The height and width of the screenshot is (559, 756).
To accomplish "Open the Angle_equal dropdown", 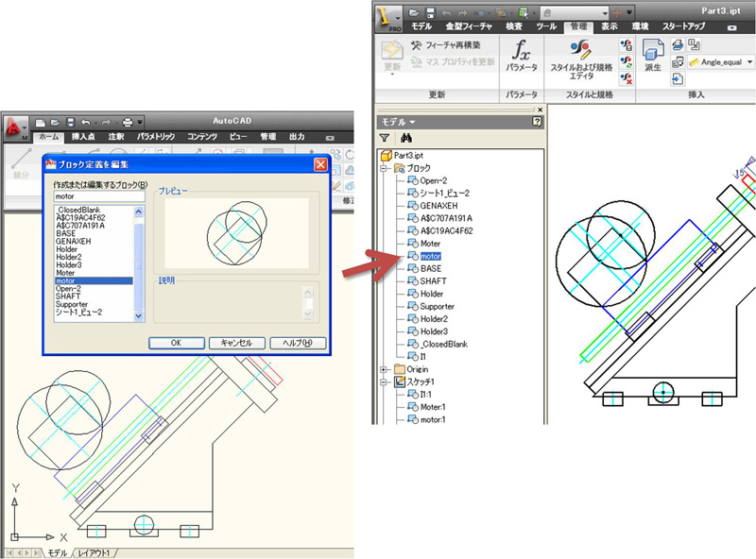I will [x=750, y=61].
